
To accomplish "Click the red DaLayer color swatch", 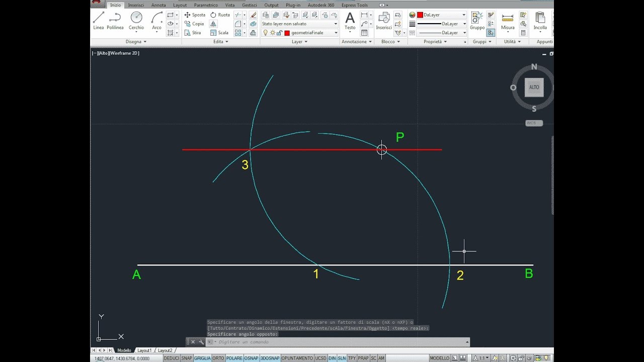I will point(420,15).
